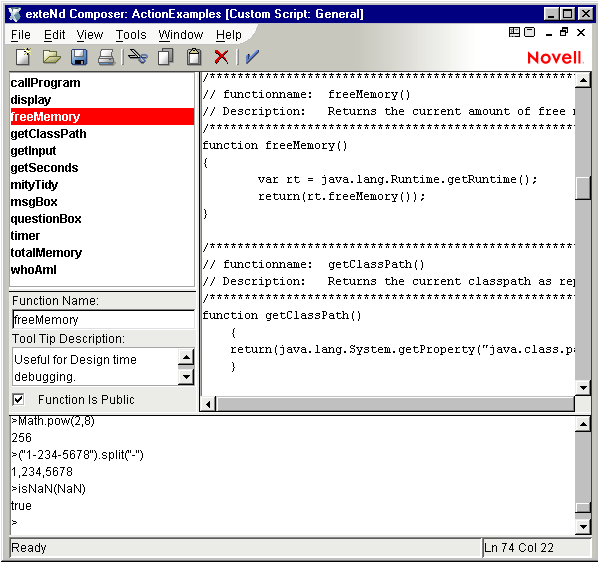
Task: Select msgBox in the function list
Action: point(102,202)
